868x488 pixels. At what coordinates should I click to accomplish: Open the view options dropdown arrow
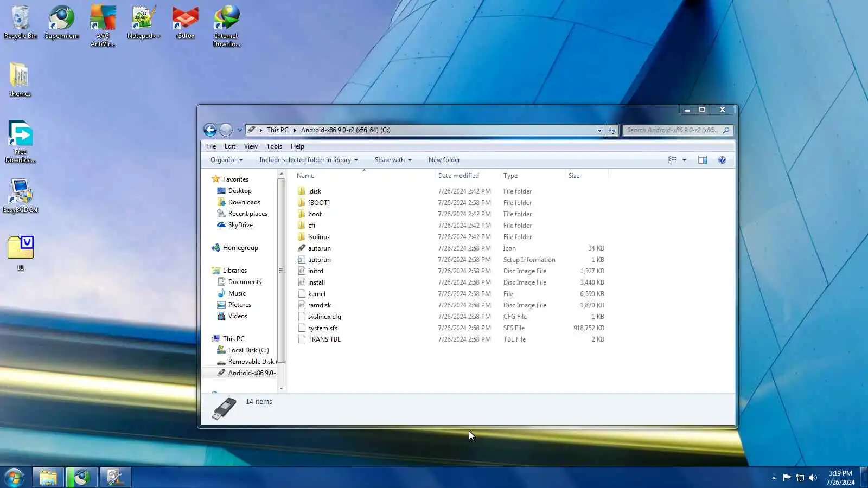coord(684,160)
